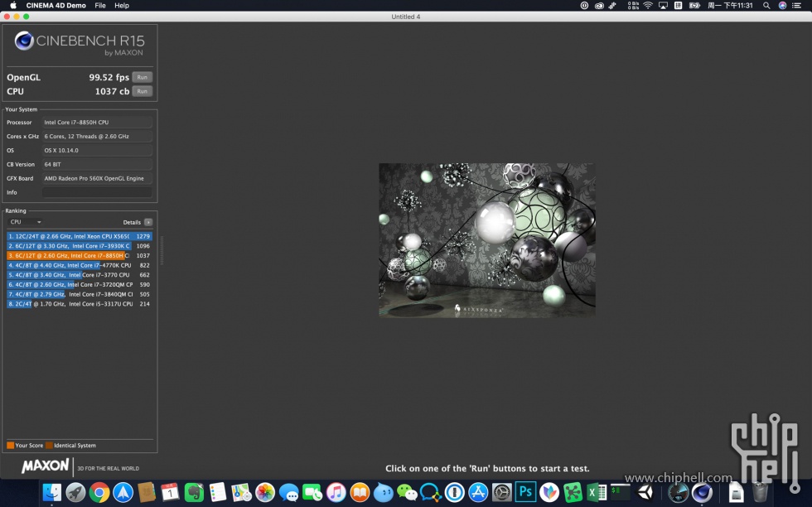Open Wi-Fi status menu

point(648,5)
